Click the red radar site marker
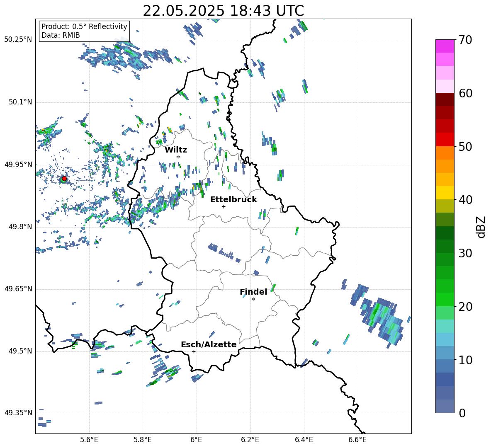This screenshot has height=448, width=491. tap(64, 178)
